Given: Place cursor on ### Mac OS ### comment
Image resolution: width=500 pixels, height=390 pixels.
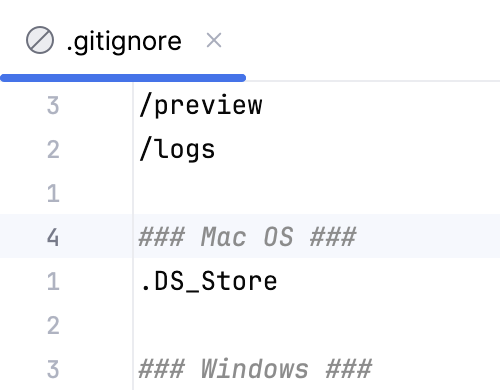Looking at the screenshot, I should pos(247,237).
